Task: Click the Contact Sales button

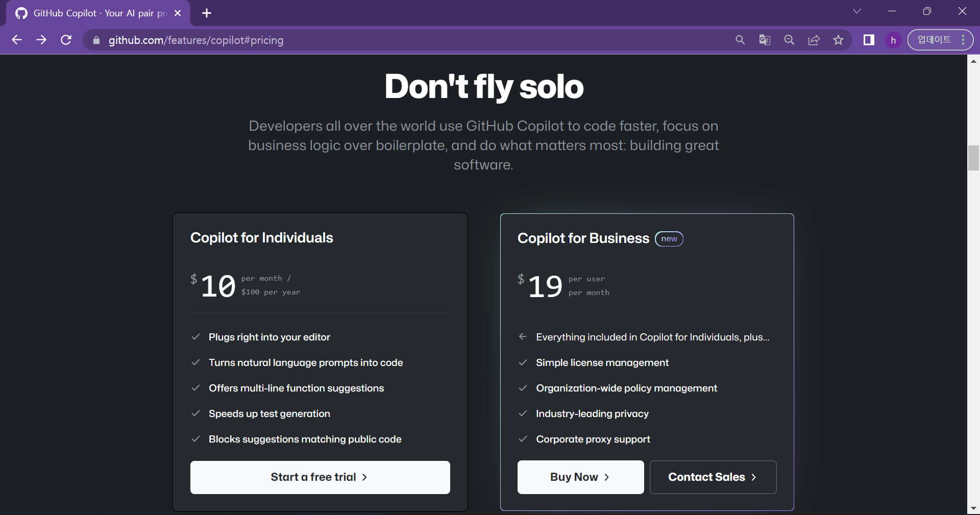Action: tap(713, 477)
